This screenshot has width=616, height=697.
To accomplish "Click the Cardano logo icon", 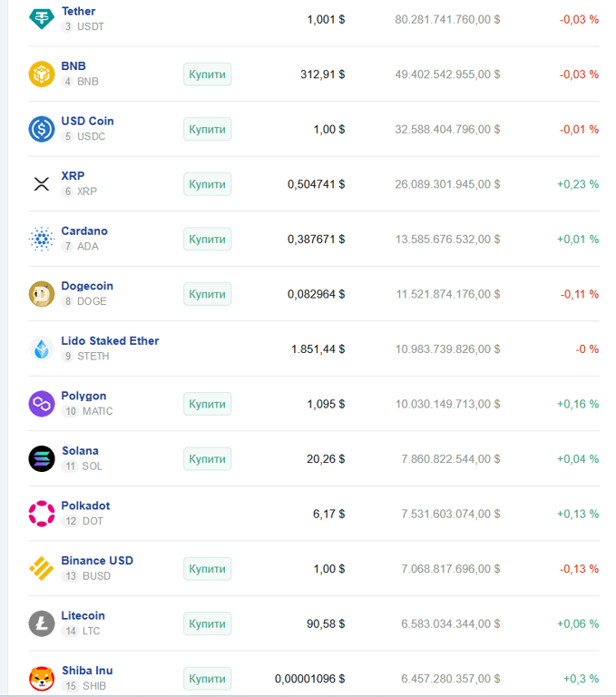I will coord(42,239).
